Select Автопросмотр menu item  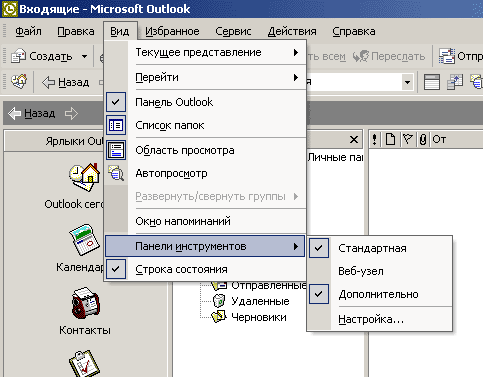[x=205, y=173]
